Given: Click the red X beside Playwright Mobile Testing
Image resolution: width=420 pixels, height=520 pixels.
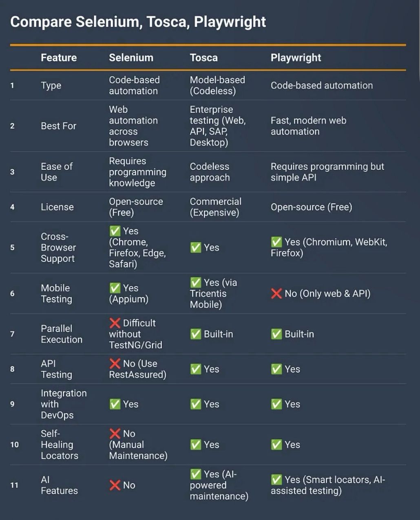Looking at the screenshot, I should point(276,293).
